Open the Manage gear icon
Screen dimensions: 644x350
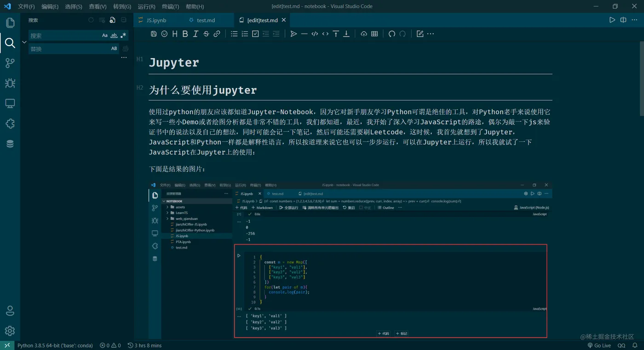tap(10, 331)
